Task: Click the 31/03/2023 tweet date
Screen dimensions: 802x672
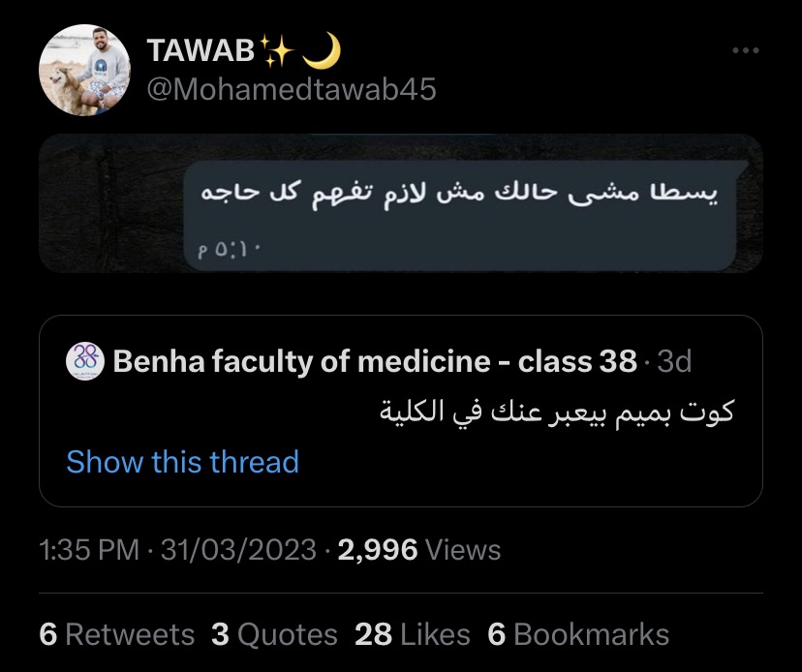Action: click(238, 550)
